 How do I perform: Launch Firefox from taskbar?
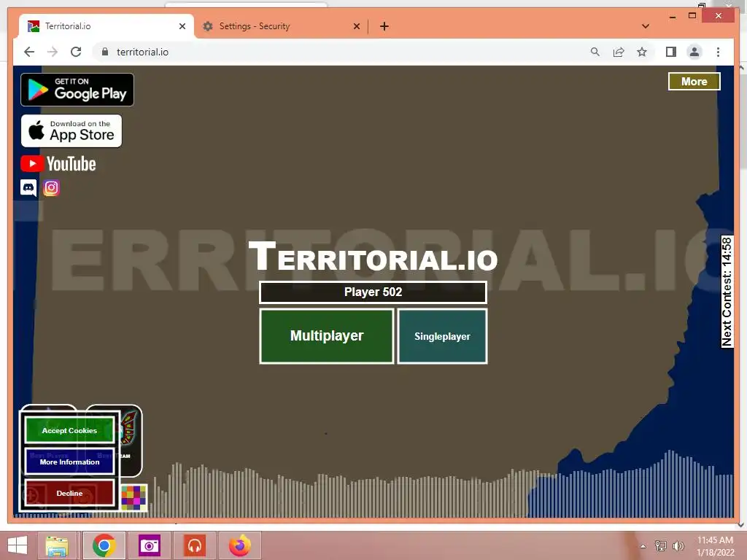click(239, 545)
